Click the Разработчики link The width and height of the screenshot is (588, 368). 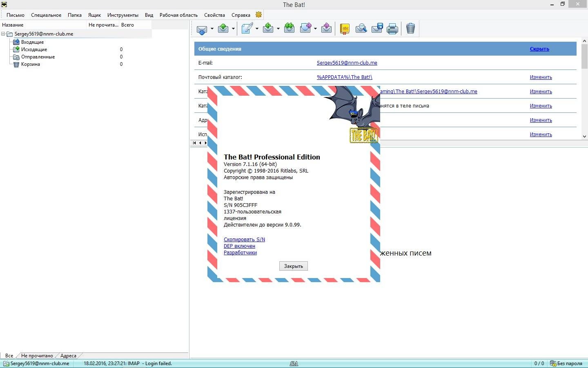(x=240, y=253)
